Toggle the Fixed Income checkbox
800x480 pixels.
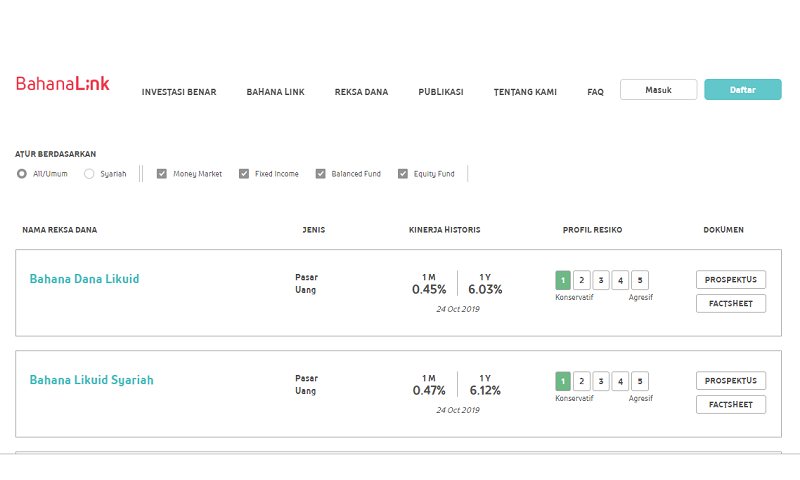[x=244, y=174]
